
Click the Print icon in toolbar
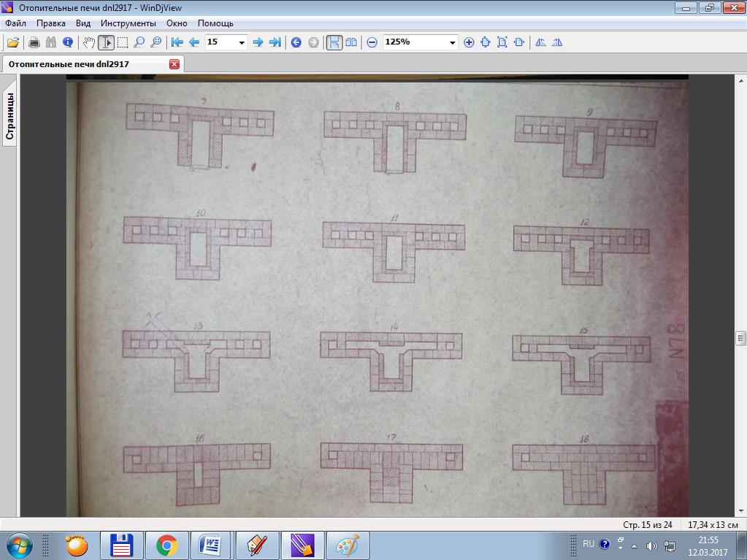point(34,42)
